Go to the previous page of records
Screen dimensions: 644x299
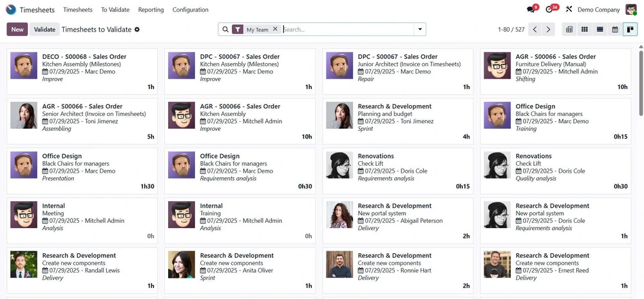[535, 30]
